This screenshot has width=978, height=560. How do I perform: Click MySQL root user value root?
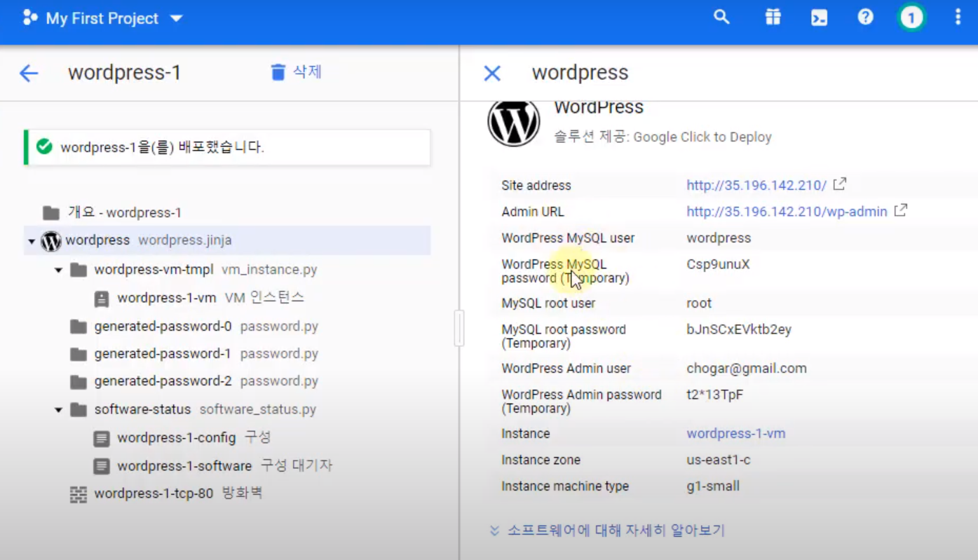[699, 303]
